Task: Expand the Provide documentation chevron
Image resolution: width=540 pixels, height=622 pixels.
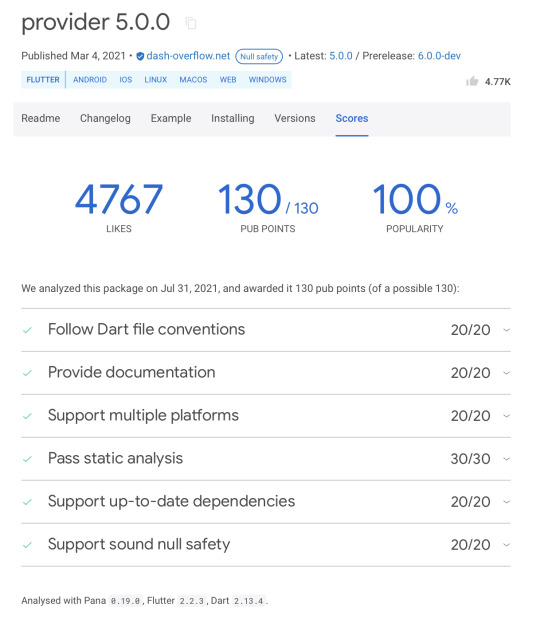Action: [506, 373]
